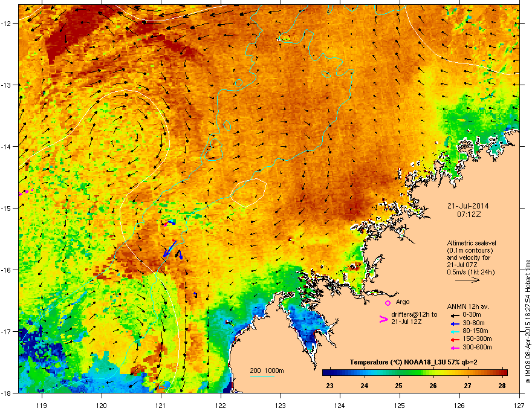Click the longitude axis label '125'
Viewport: 532px width, 411px height.
[400, 405]
